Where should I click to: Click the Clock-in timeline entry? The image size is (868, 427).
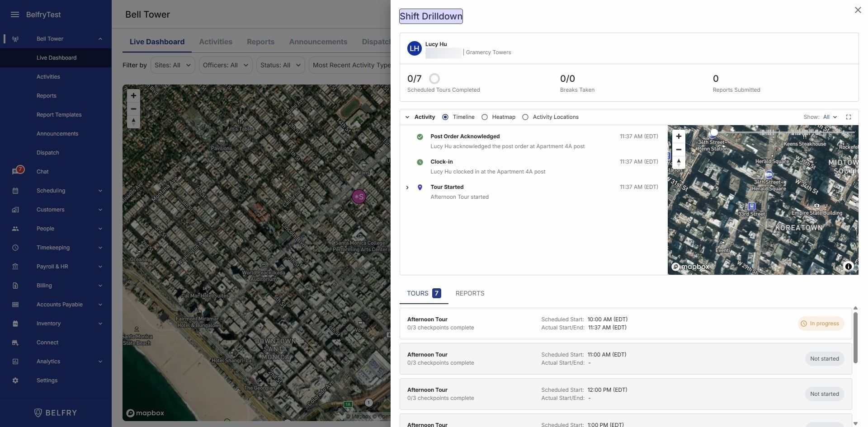[x=537, y=166]
